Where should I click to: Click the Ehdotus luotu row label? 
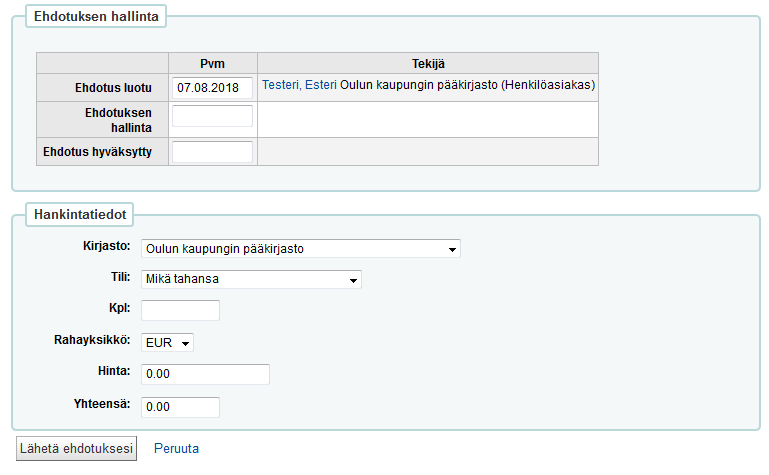tap(113, 88)
